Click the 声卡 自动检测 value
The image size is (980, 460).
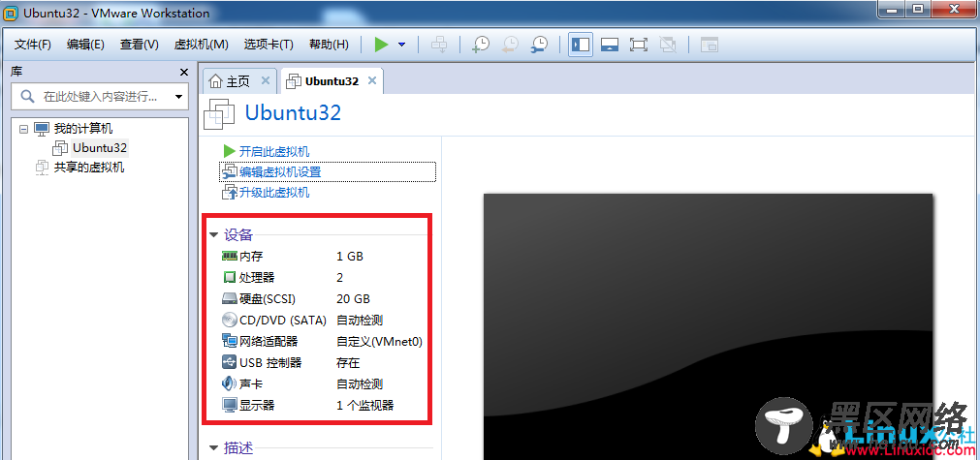(360, 383)
